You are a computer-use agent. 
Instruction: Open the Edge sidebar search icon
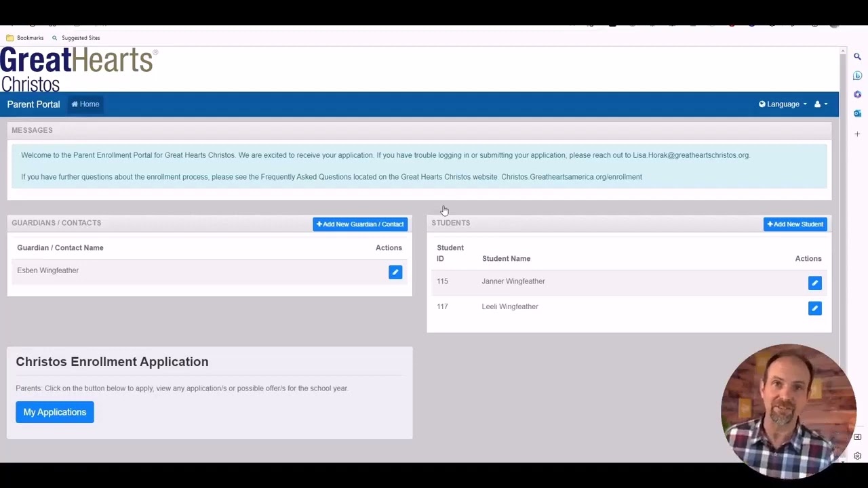click(x=857, y=57)
